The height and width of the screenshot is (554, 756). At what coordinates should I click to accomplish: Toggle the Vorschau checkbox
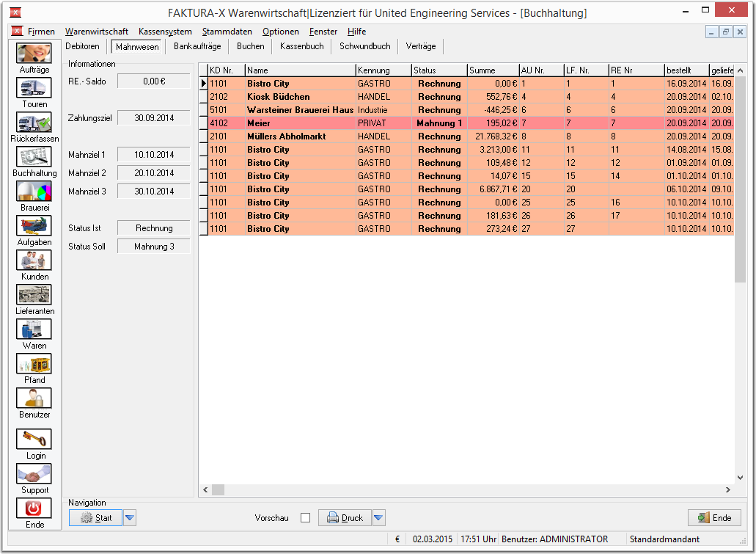305,518
